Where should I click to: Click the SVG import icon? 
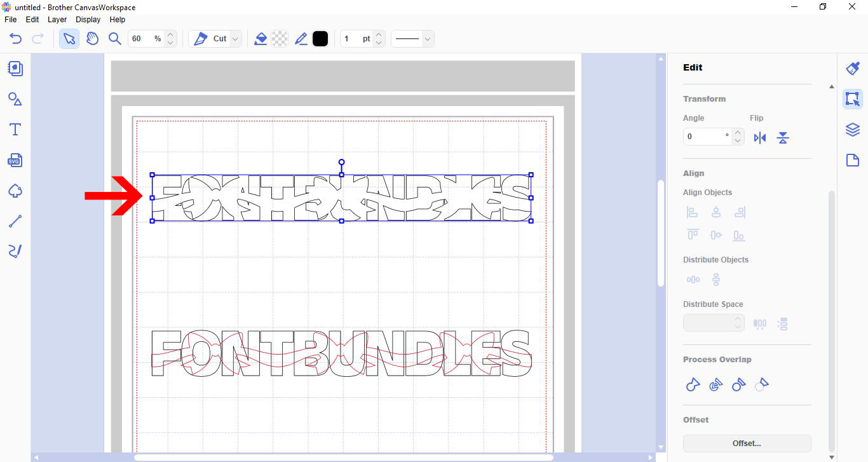(15, 160)
